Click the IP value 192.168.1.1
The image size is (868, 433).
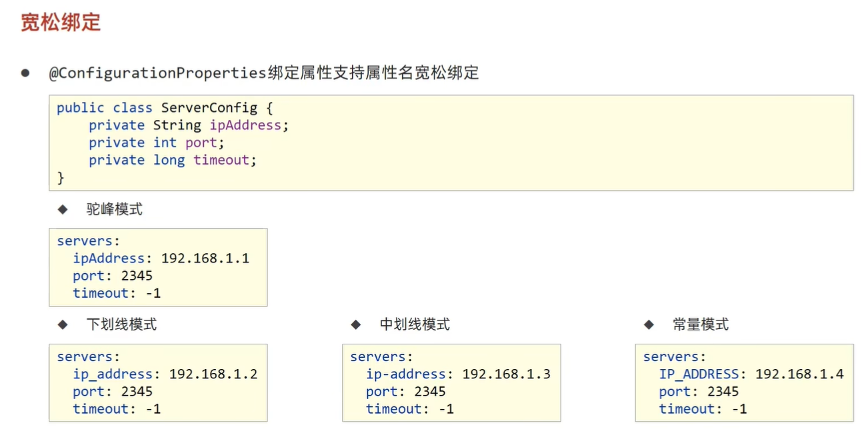[x=205, y=258]
